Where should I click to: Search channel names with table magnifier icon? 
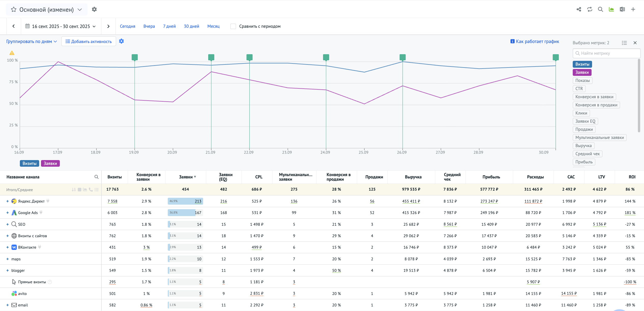pyautogui.click(x=96, y=177)
